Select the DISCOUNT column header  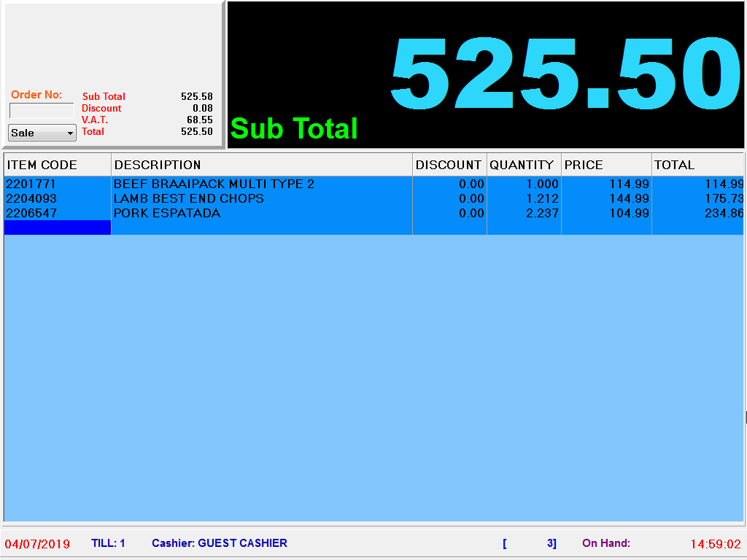[449, 165]
